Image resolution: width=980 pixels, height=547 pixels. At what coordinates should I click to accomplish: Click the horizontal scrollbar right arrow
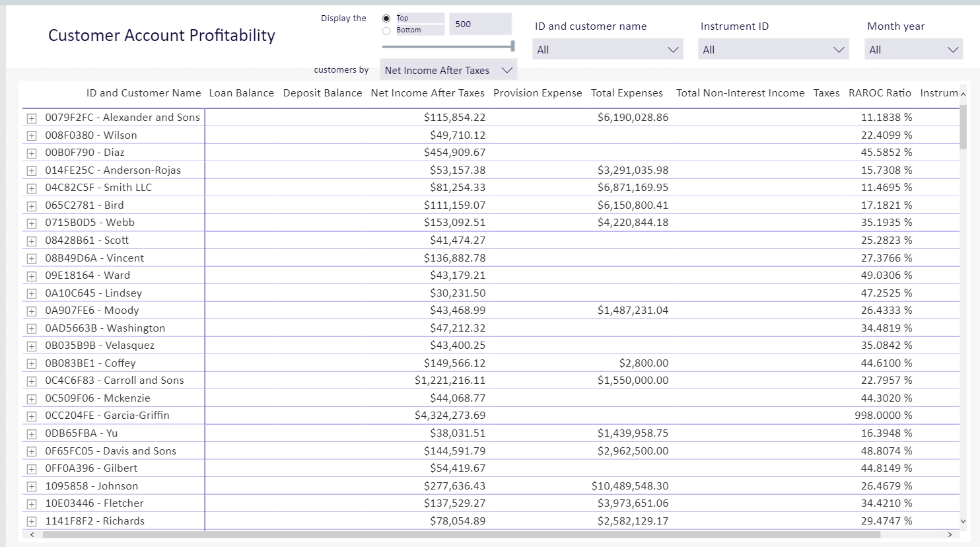[x=950, y=534]
